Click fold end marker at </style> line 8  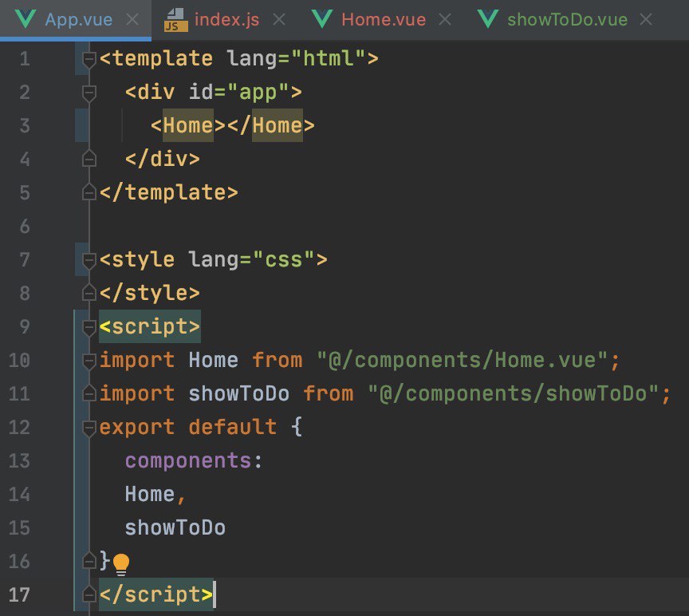[89, 292]
